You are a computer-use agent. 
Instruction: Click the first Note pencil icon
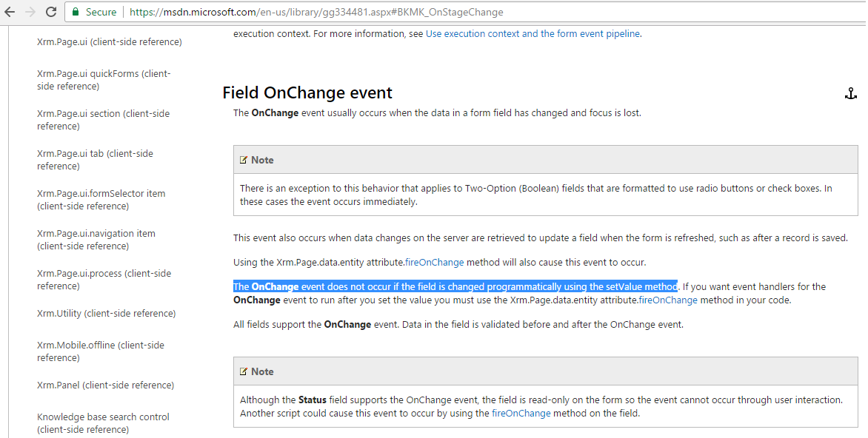click(244, 160)
